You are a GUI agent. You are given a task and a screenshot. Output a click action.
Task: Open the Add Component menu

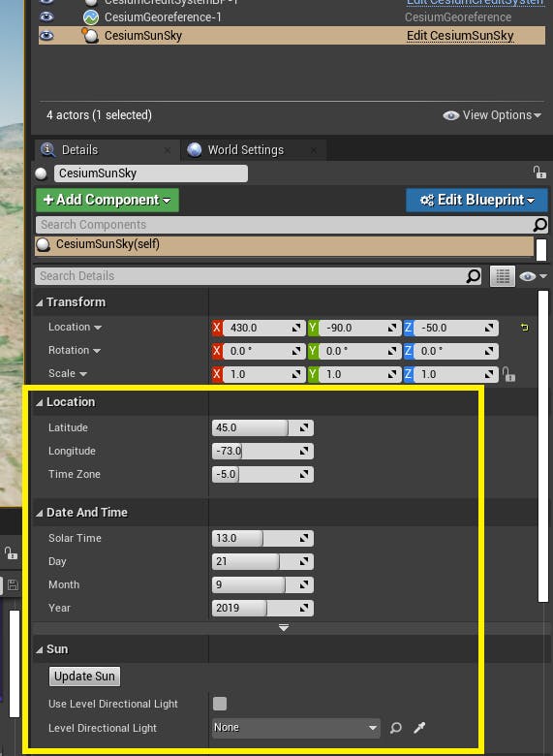(x=108, y=200)
